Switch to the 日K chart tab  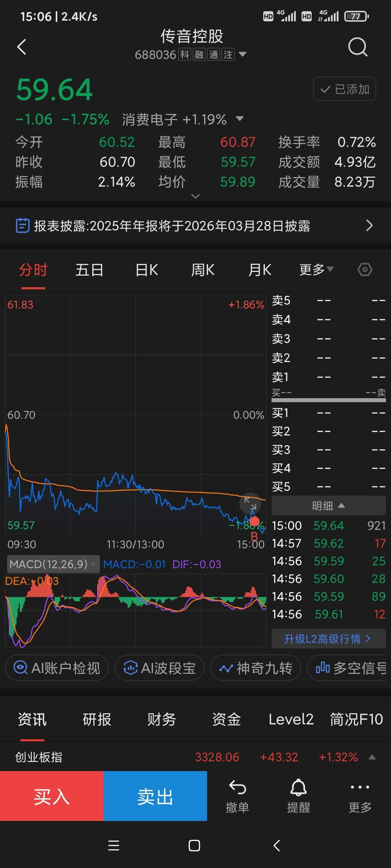147,270
